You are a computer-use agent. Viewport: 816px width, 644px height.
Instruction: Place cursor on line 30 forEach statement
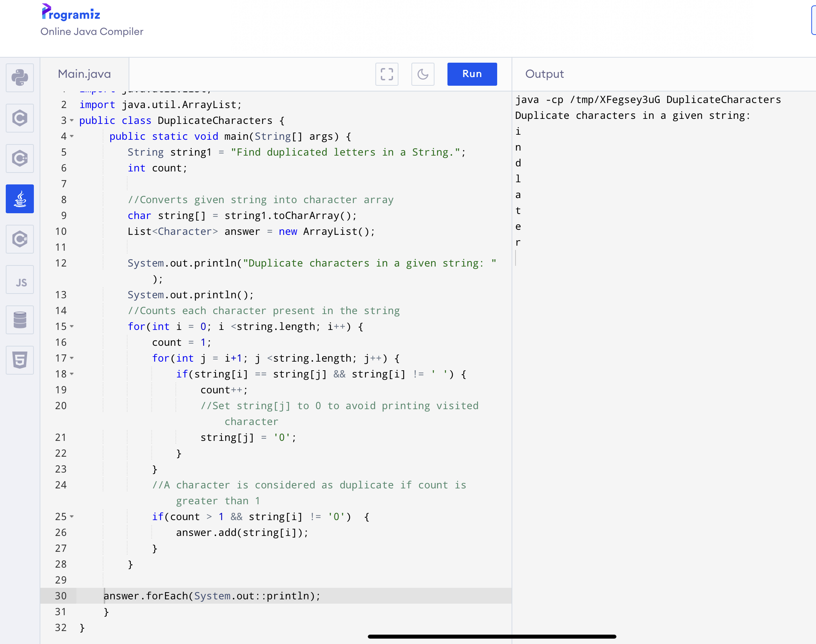pyautogui.click(x=211, y=596)
